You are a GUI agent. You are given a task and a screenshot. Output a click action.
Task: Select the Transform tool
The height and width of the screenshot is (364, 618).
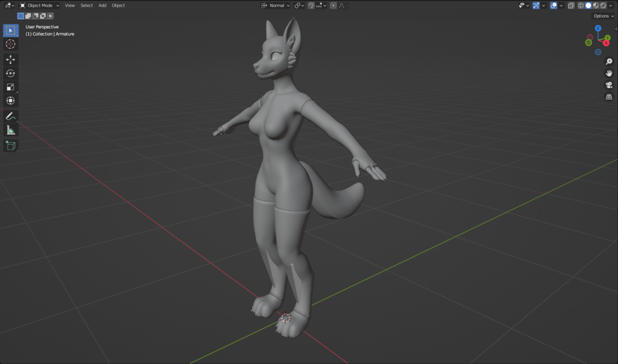pyautogui.click(x=10, y=100)
